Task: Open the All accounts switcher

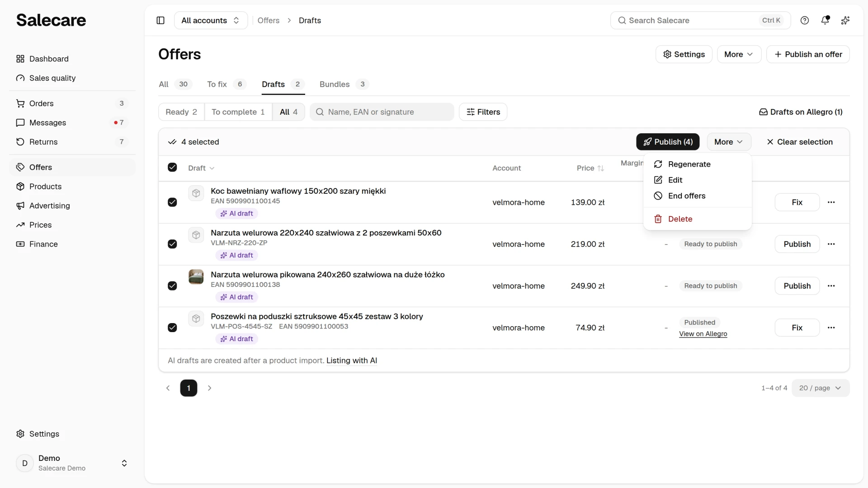Action: (211, 20)
